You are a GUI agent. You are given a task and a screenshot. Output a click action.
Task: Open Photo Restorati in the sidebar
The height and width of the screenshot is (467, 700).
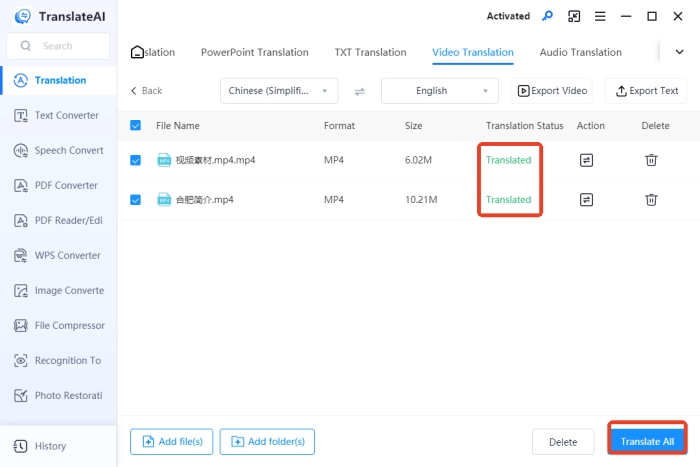(x=58, y=396)
